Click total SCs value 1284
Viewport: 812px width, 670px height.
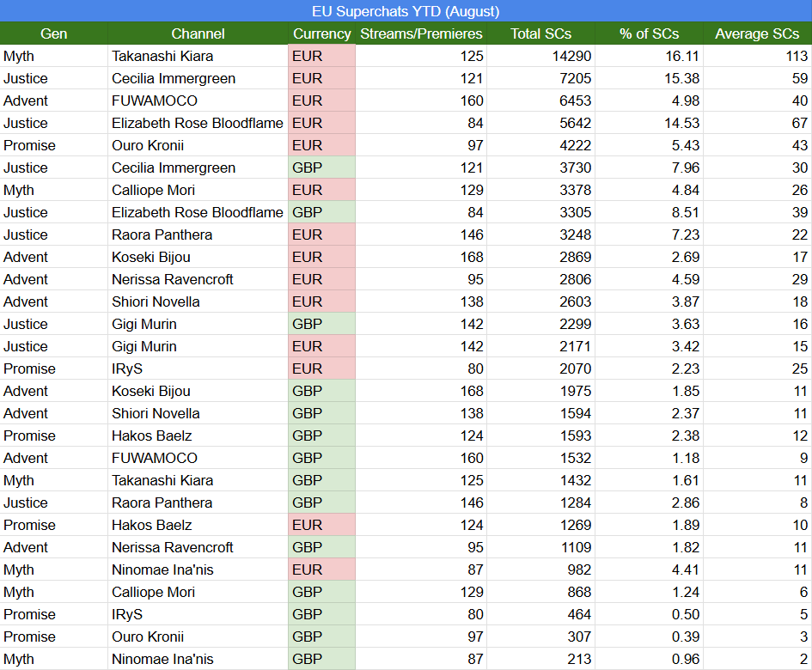[x=575, y=502]
